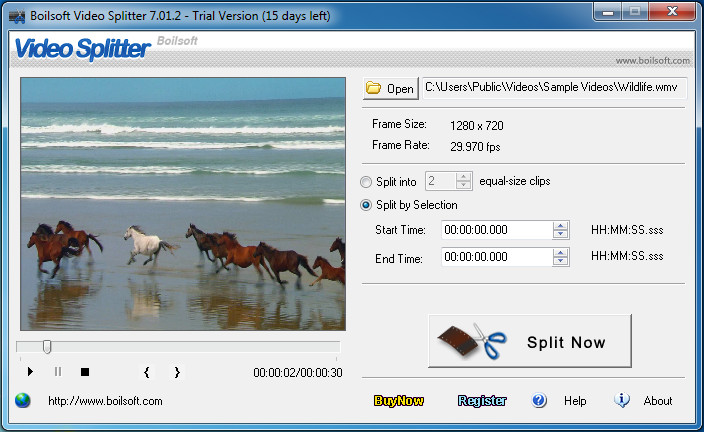Increase the Start Time with up arrow
Screen dimensions: 704x432
pyautogui.click(x=561, y=225)
